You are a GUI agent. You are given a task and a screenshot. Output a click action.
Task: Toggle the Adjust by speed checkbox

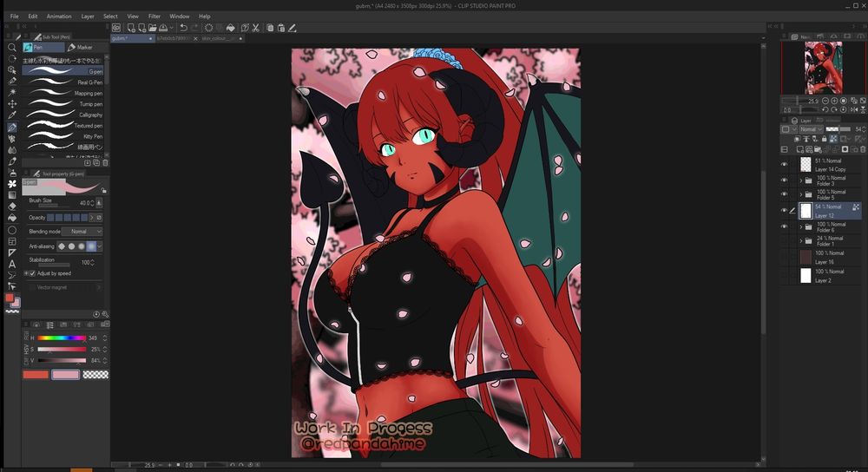pos(32,273)
